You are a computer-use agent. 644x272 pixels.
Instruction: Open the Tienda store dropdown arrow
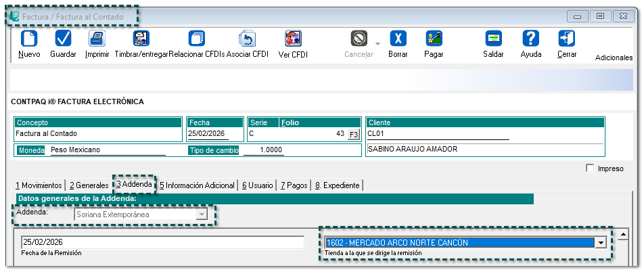[x=601, y=243]
